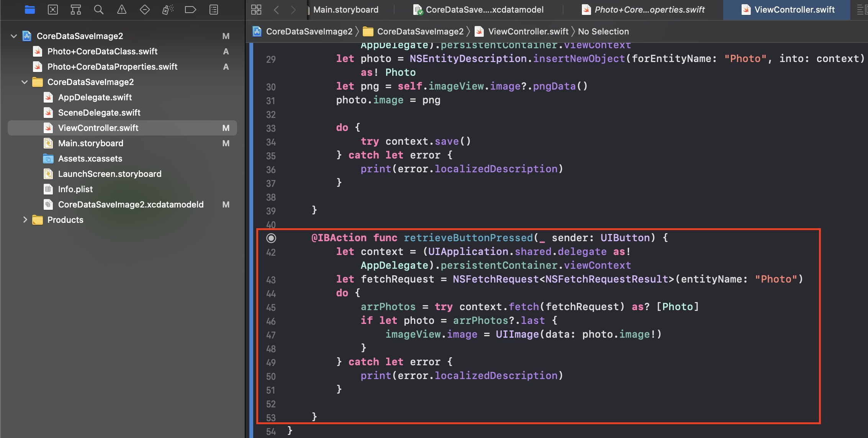Click No Selection in the jump bar
868x438 pixels.
tap(603, 31)
